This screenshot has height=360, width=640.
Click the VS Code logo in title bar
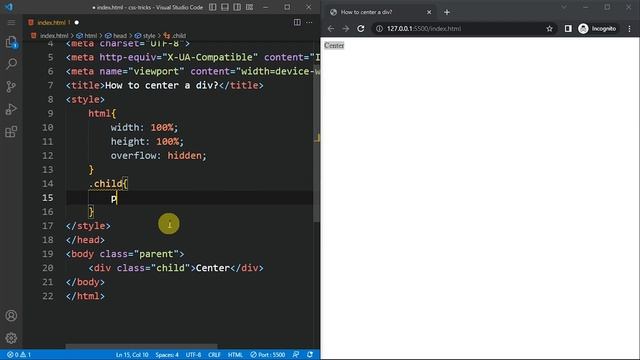[9, 7]
